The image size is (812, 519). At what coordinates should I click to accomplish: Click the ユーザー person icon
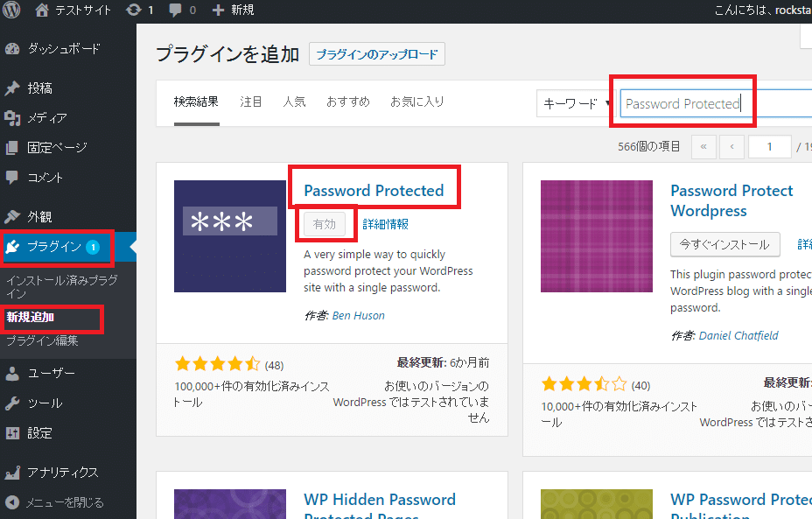(12, 374)
